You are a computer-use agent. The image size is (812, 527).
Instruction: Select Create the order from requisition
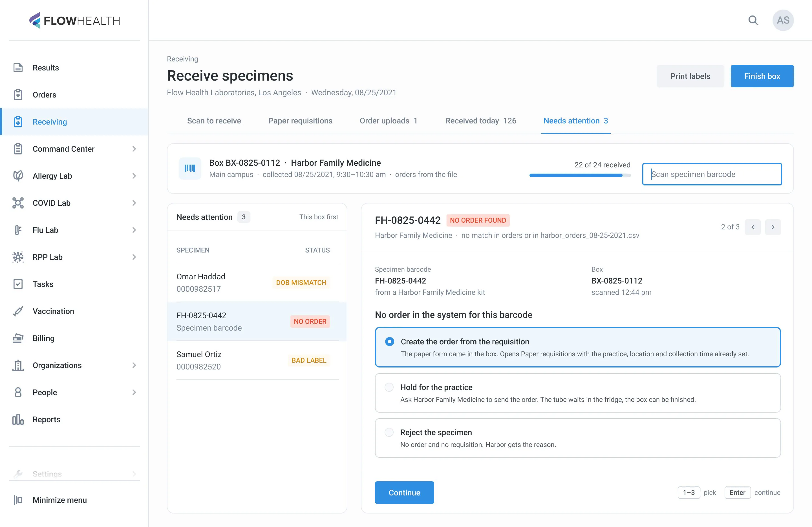[578, 347]
